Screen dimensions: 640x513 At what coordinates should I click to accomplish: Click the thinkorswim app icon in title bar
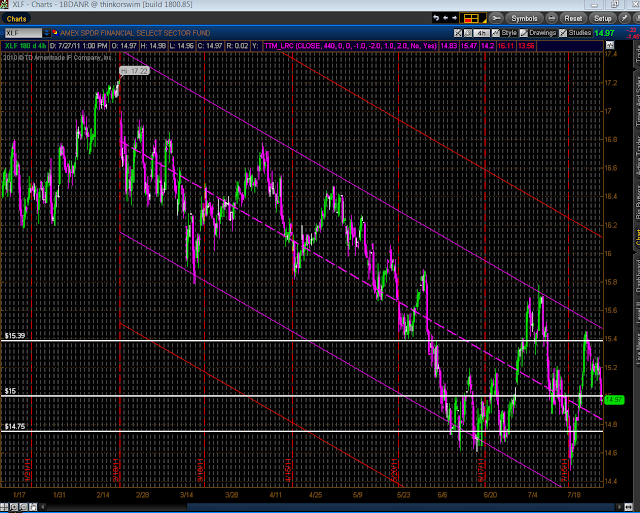(4, 4)
